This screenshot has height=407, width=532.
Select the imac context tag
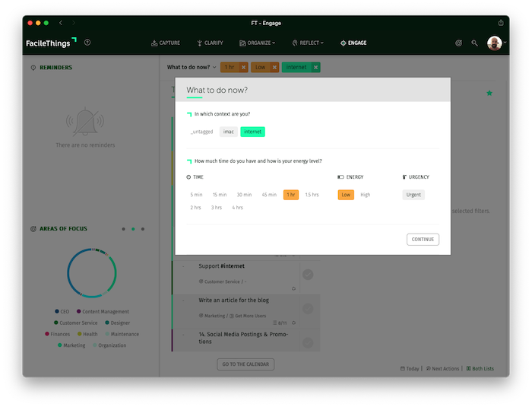[x=228, y=132]
